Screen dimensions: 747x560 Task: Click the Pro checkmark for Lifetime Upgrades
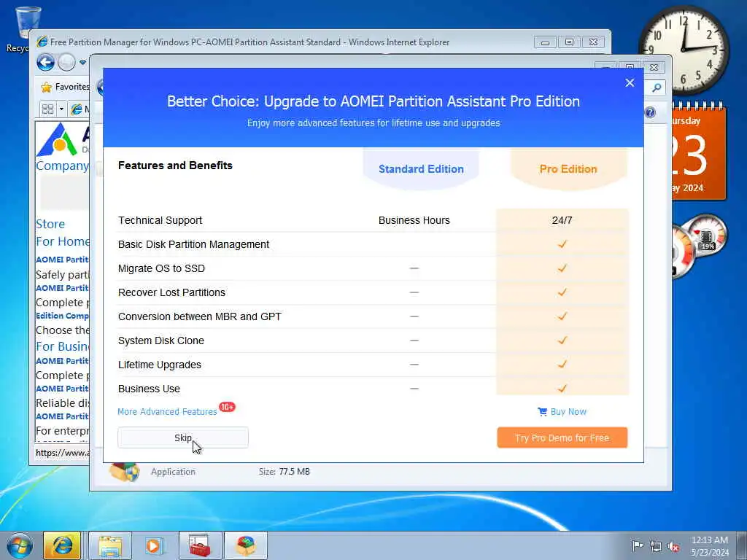[562, 365]
